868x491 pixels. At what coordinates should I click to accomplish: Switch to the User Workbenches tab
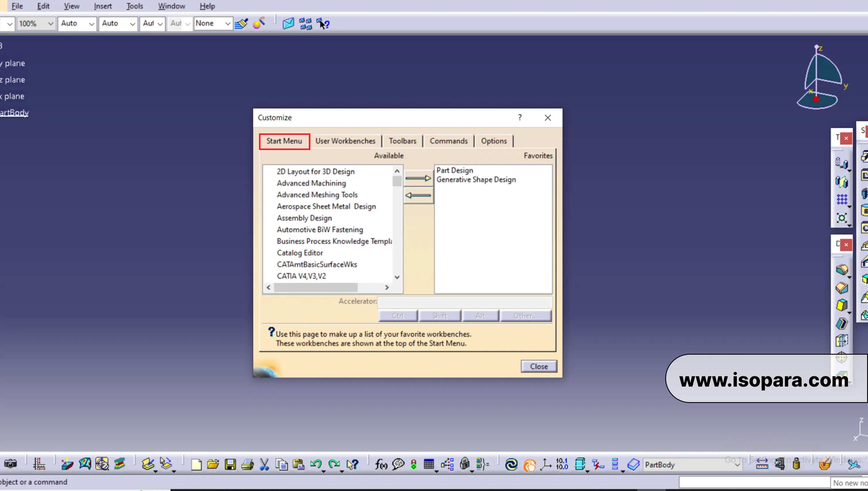tap(345, 141)
